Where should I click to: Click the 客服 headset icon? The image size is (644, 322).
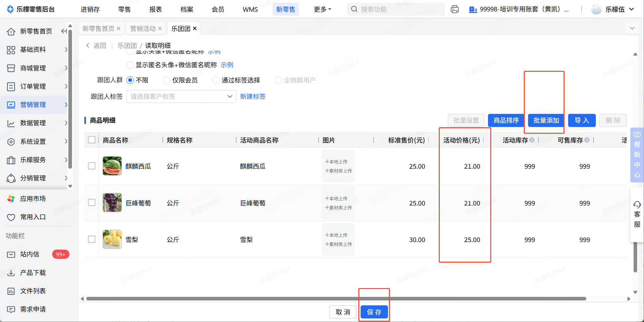point(637,205)
